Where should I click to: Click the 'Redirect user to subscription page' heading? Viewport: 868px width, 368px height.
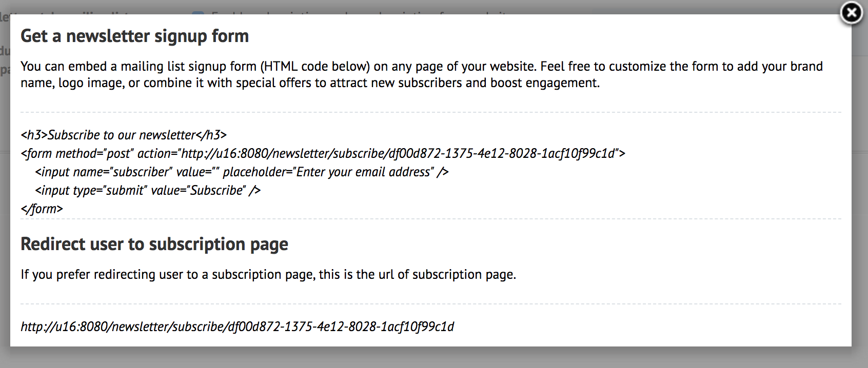pos(154,244)
